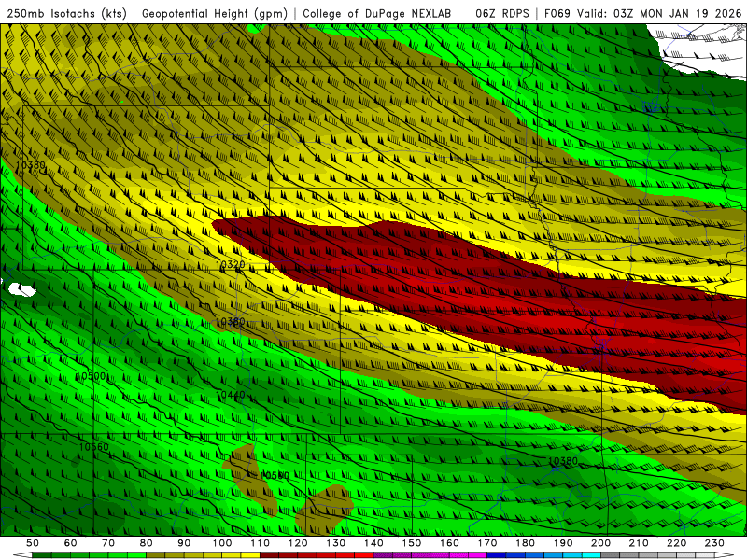Viewport: 747px width, 560px height.
Task: Click the colorbar label 160
Action: pyautogui.click(x=449, y=543)
